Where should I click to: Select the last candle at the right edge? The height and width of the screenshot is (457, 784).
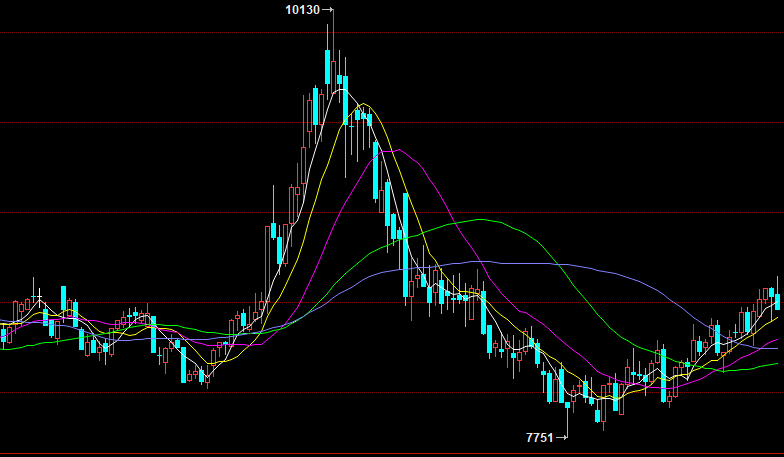pos(777,298)
